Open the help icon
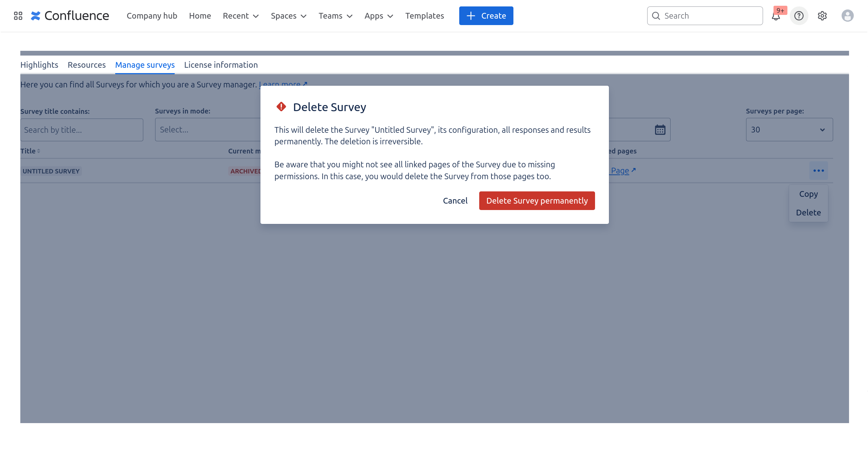Screen dimensions: 868x458 point(799,16)
